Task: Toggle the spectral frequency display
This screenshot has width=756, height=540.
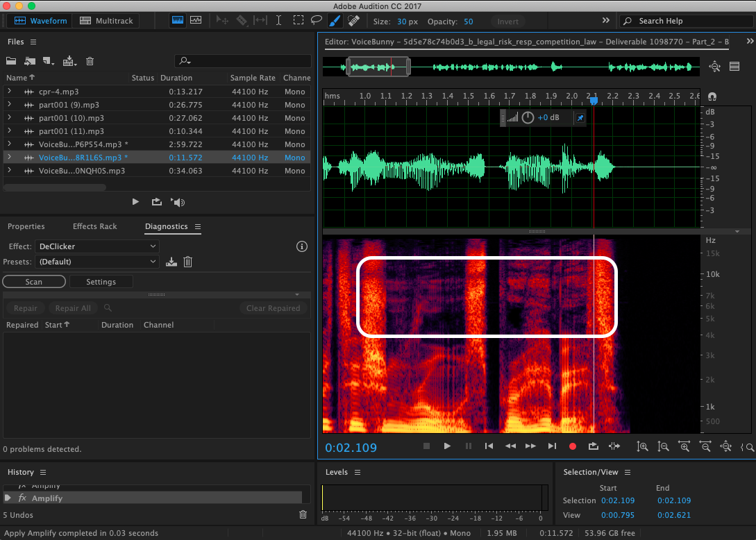Action: point(178,21)
